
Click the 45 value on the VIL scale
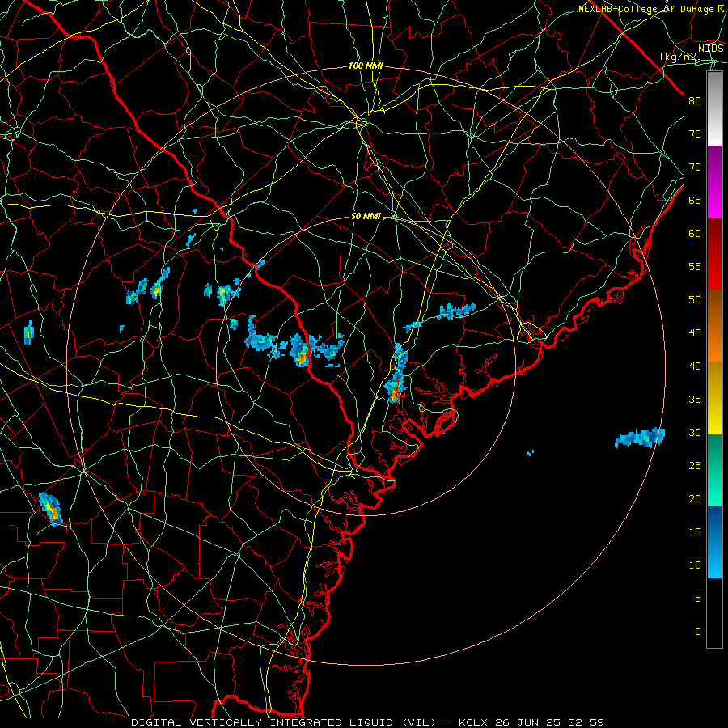tap(695, 333)
